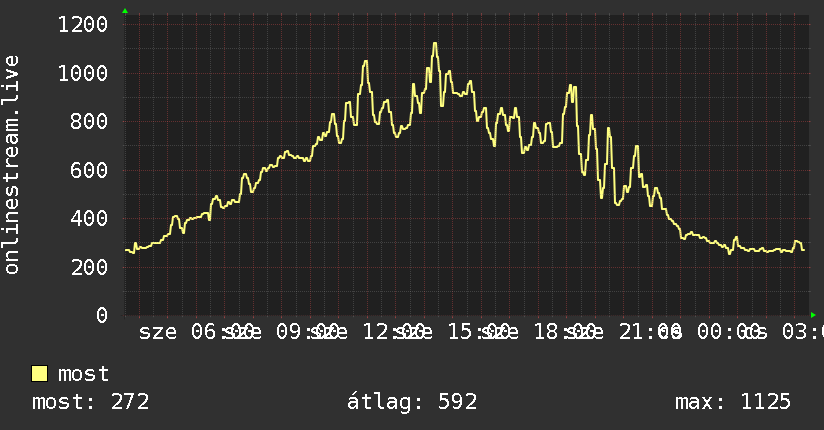Click the y-axis label 200
The image size is (824, 430).
[x=89, y=267]
